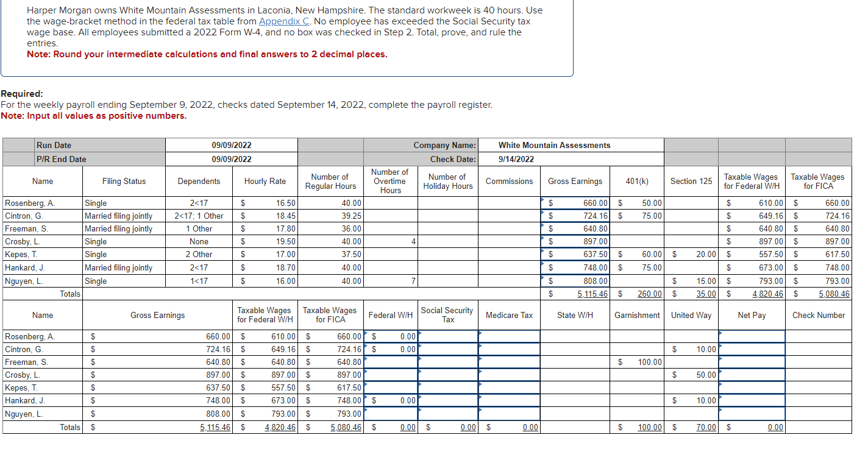This screenshot has width=868, height=449.
Task: Click the Check Date value 9/14/2022
Action: [x=509, y=159]
